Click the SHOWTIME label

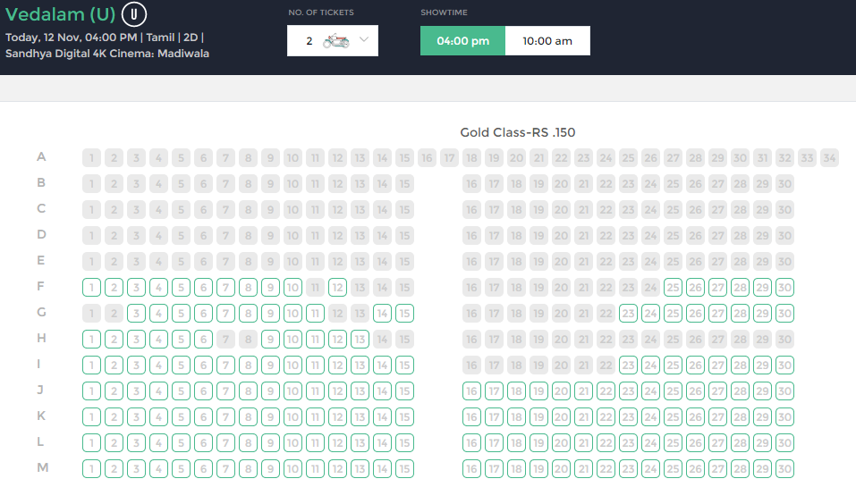pyautogui.click(x=444, y=13)
